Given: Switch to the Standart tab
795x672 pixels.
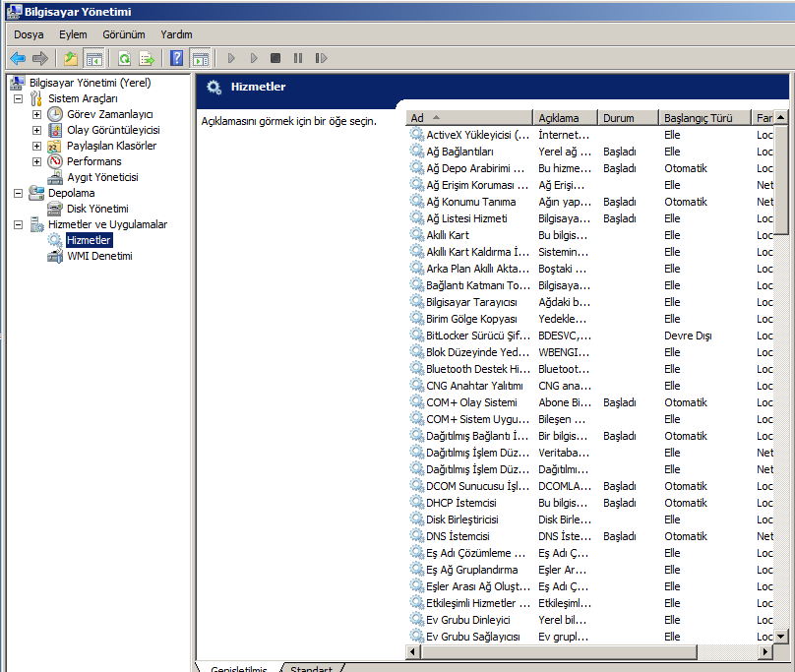Looking at the screenshot, I should pyautogui.click(x=311, y=668).
